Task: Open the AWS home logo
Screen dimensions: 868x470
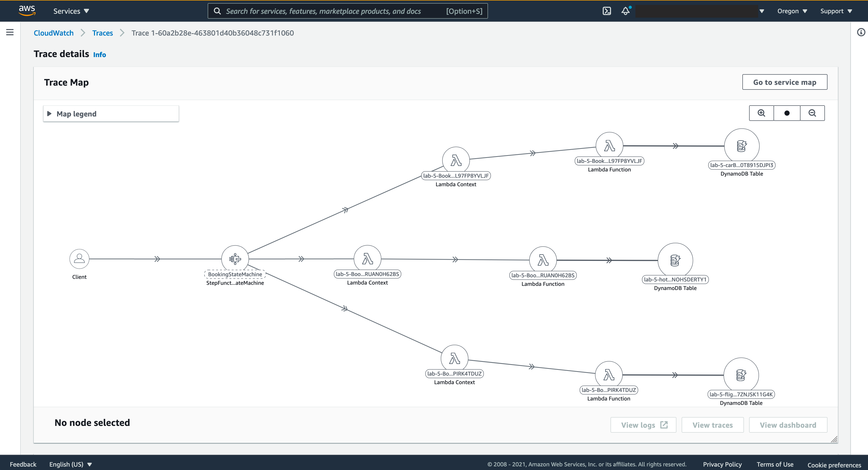Action: click(x=27, y=11)
